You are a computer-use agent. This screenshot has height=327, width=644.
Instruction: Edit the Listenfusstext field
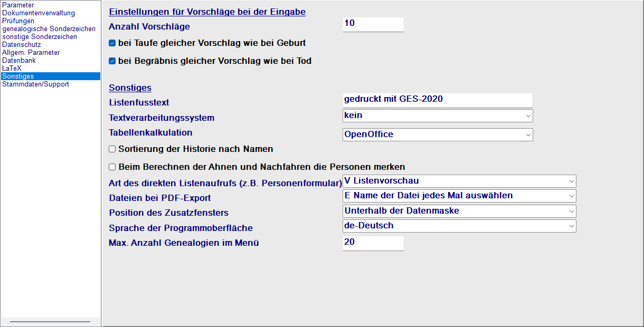(437, 100)
